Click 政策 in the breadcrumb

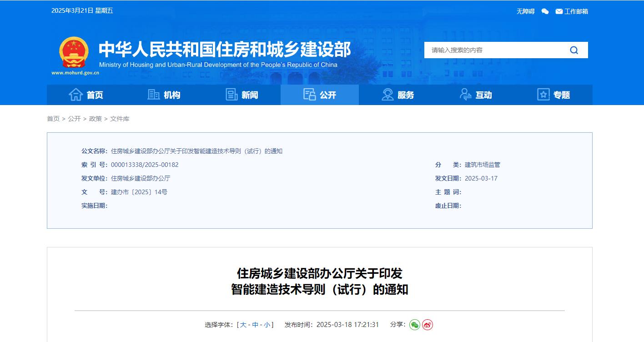point(95,119)
